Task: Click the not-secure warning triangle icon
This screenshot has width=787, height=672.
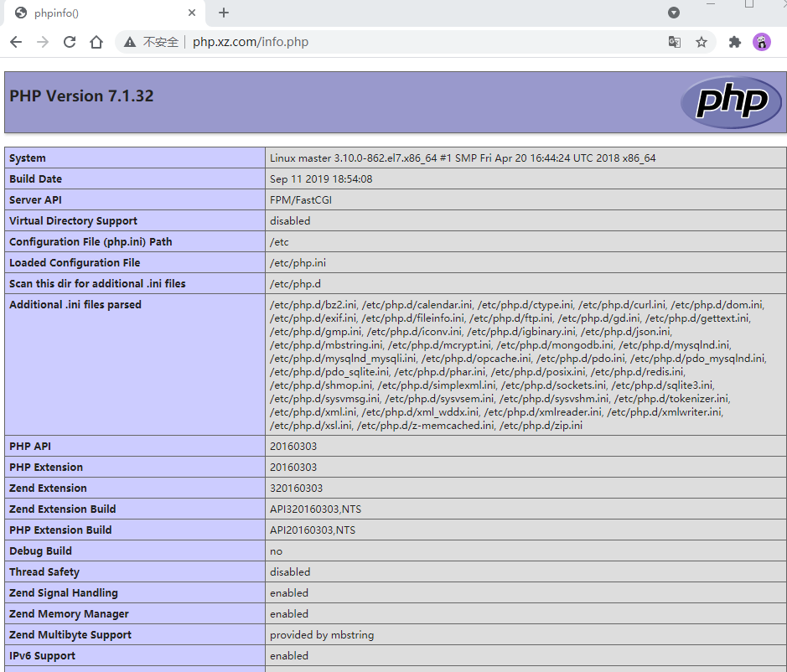Action: pos(130,42)
